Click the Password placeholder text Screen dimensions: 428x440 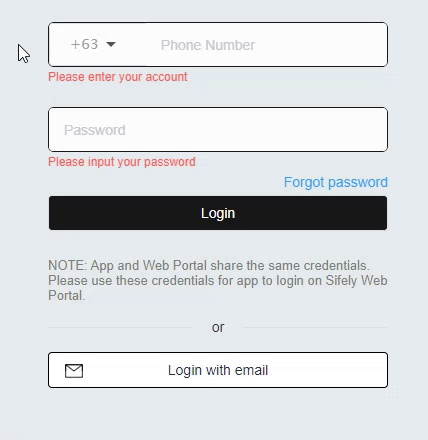95,130
